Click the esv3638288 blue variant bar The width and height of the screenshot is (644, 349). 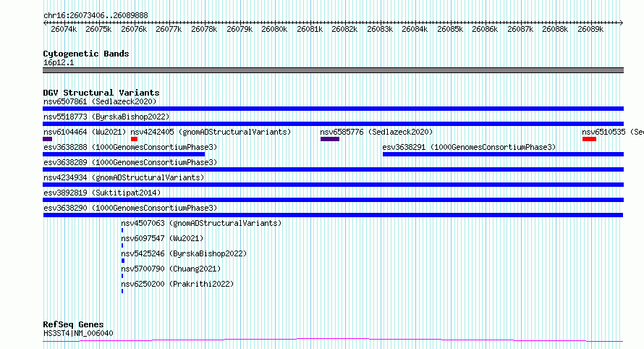tap(124, 154)
